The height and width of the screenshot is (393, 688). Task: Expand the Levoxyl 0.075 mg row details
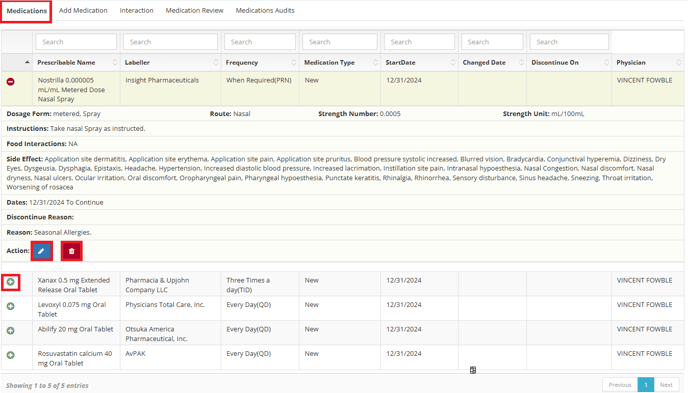tap(11, 306)
